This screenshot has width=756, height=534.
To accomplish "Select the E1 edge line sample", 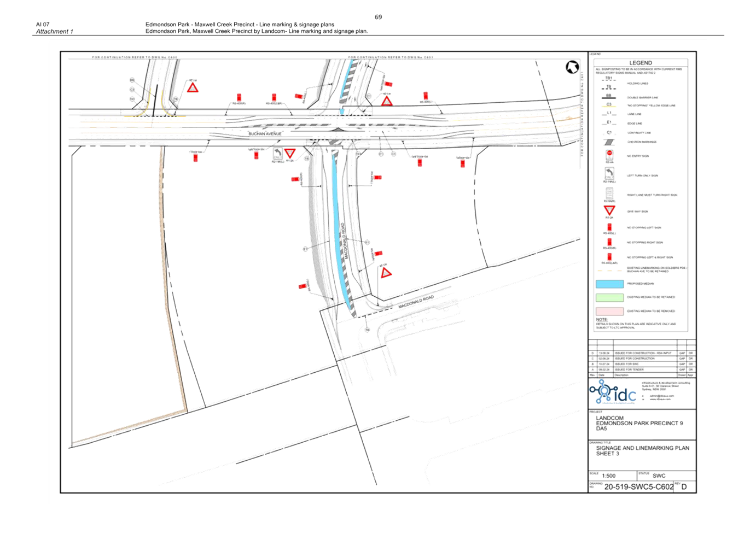I will click(609, 123).
